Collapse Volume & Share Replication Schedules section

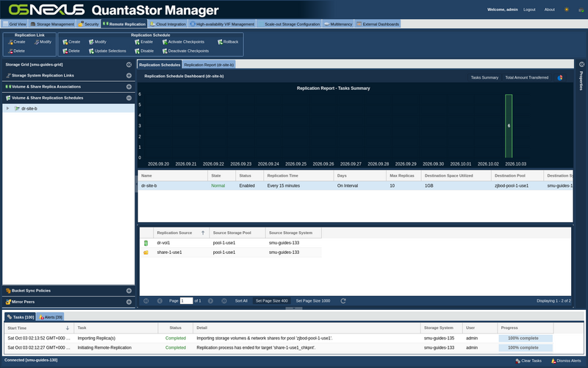(129, 98)
